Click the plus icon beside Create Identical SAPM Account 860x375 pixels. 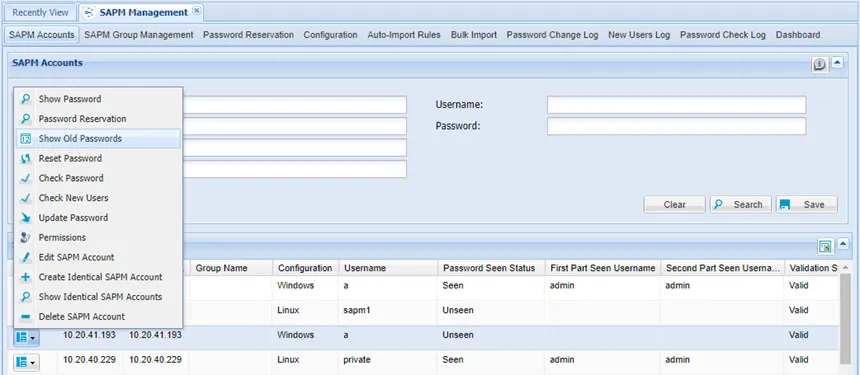pyautogui.click(x=25, y=277)
